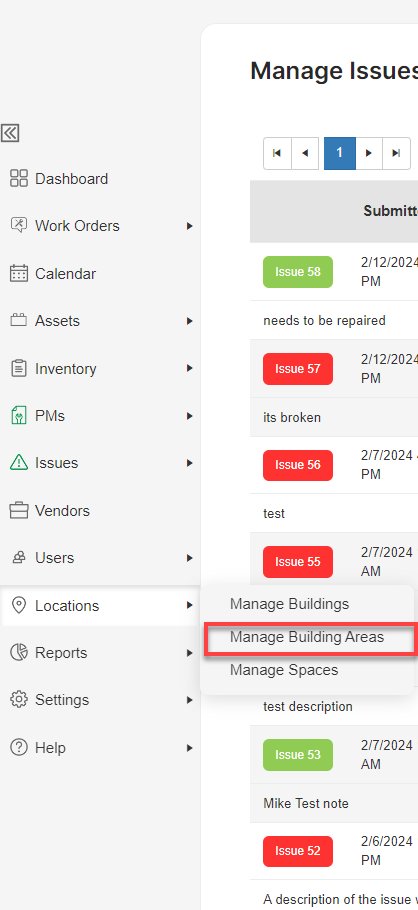Click the Settings gear icon

click(x=19, y=699)
